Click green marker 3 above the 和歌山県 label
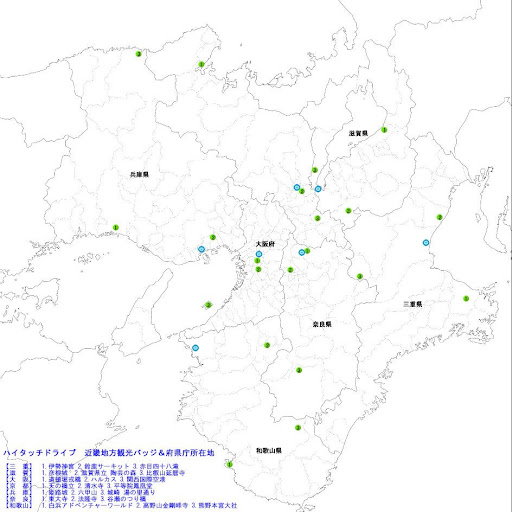The width and height of the screenshot is (512, 512). tap(298, 428)
